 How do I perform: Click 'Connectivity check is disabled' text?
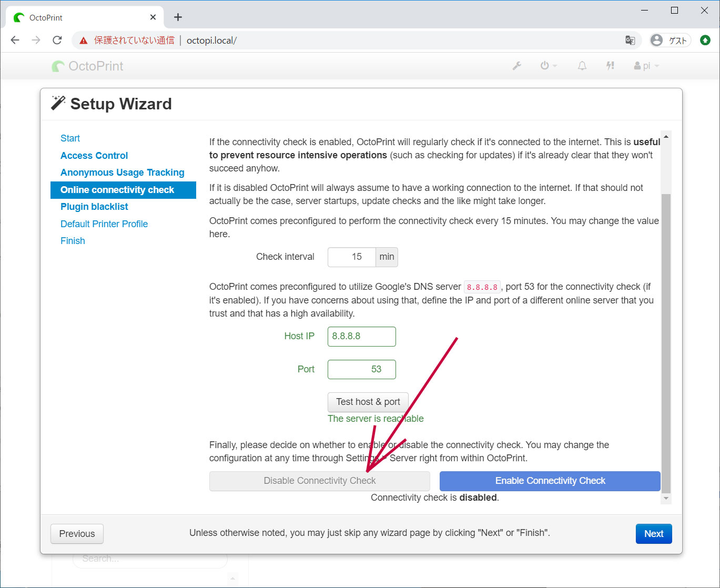pos(435,498)
